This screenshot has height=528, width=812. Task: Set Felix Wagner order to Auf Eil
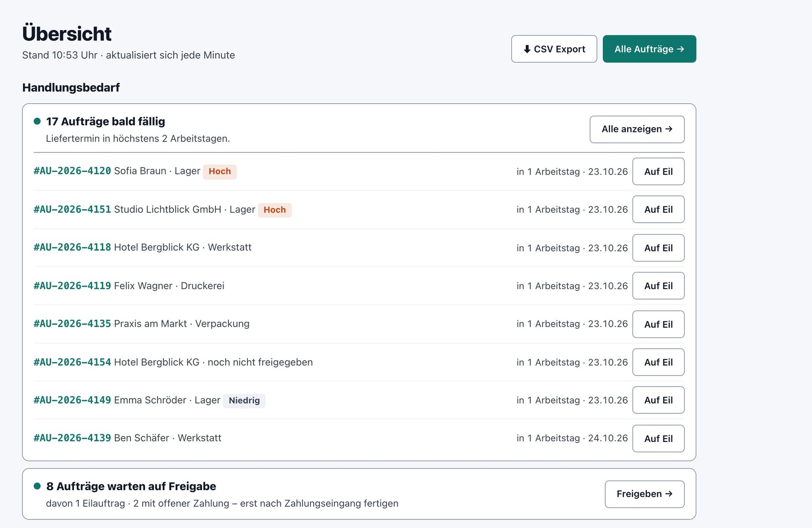coord(658,286)
